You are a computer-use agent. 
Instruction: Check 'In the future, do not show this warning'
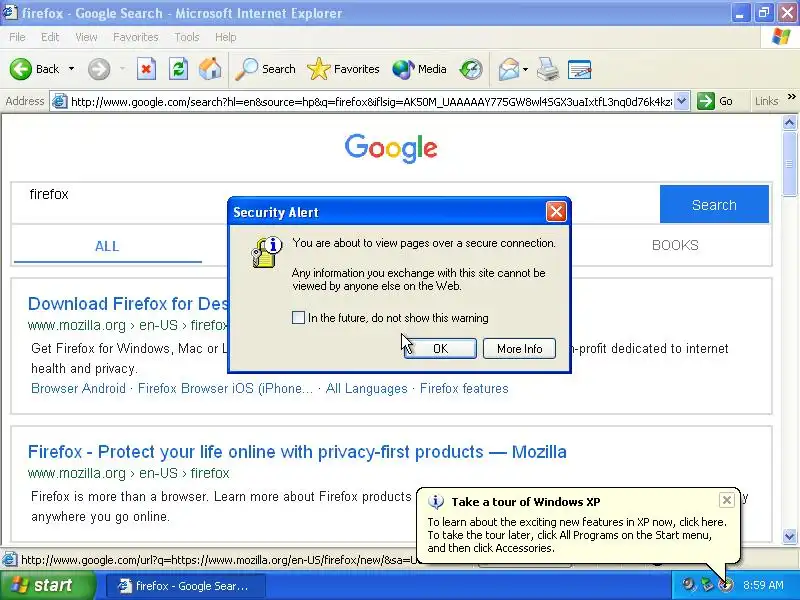(x=298, y=318)
